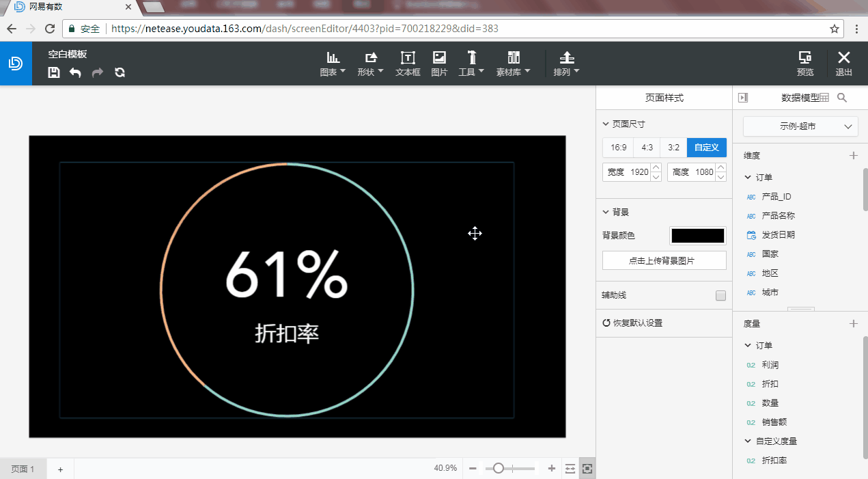
Task: Click 恢复默认设置 restore defaults
Action: click(632, 323)
